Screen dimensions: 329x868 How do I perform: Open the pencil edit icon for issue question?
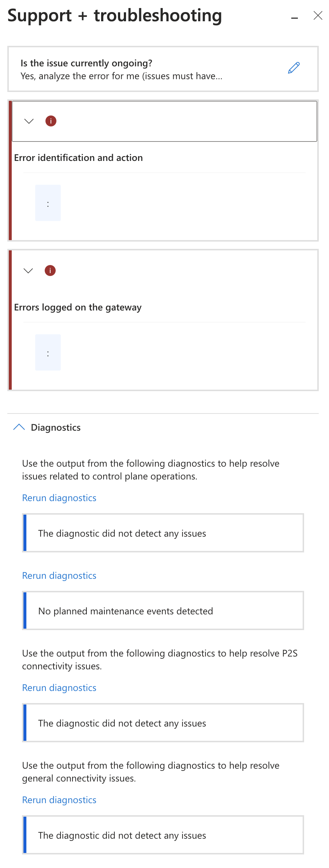[293, 67]
